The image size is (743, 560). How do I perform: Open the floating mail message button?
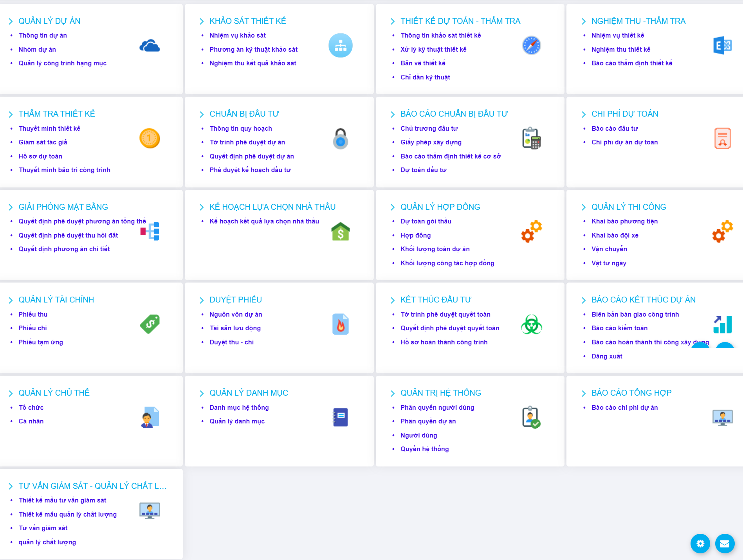point(725,544)
